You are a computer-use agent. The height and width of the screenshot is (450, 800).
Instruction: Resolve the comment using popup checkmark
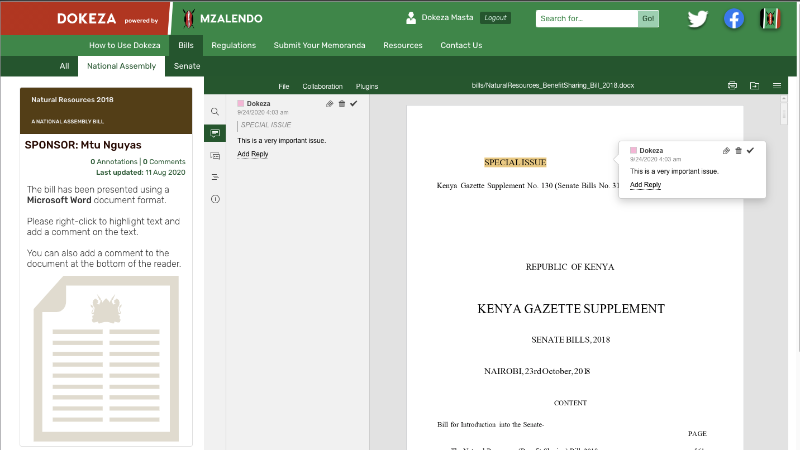pos(750,150)
